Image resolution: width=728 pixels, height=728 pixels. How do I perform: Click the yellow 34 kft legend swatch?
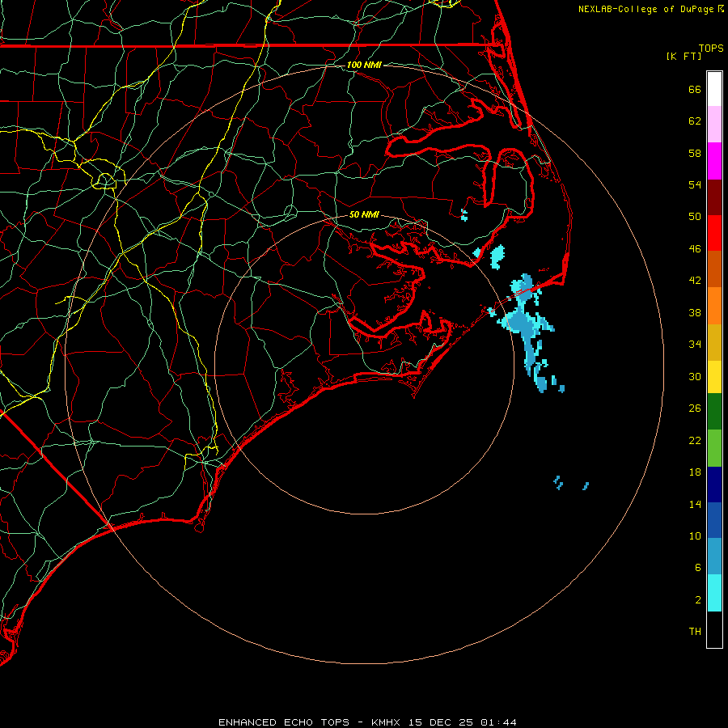point(714,377)
